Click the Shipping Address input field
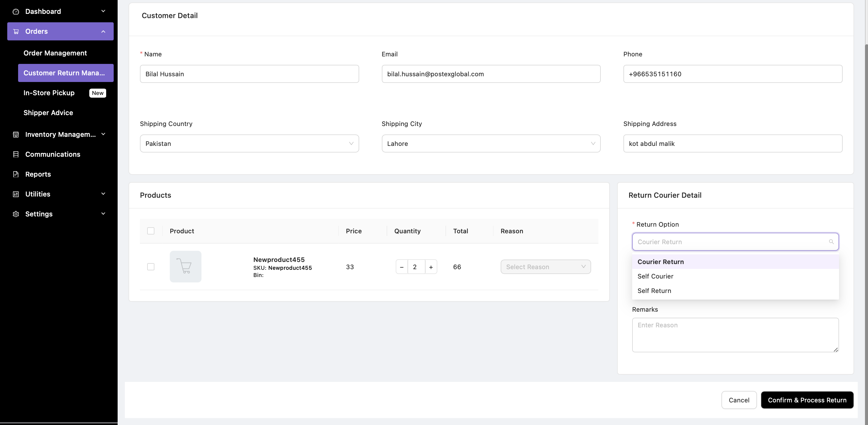The width and height of the screenshot is (868, 425). (733, 143)
